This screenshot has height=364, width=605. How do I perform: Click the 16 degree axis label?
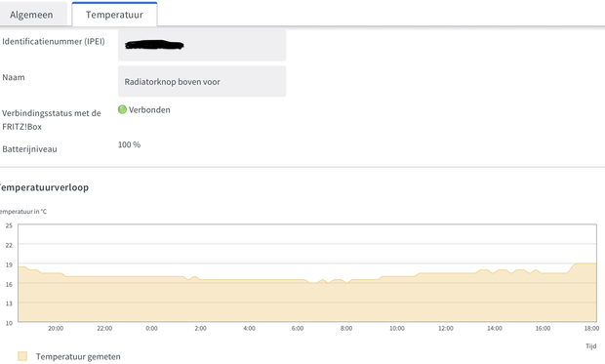tap(9, 284)
